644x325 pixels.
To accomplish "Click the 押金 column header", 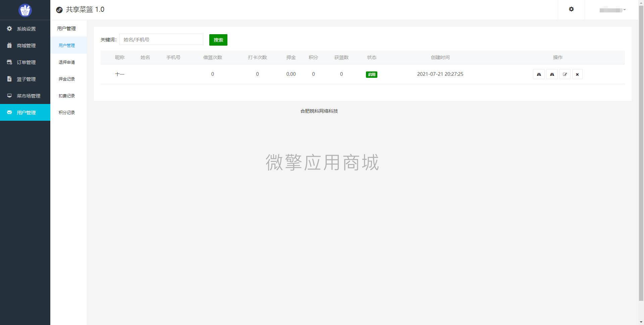I will [x=291, y=57].
